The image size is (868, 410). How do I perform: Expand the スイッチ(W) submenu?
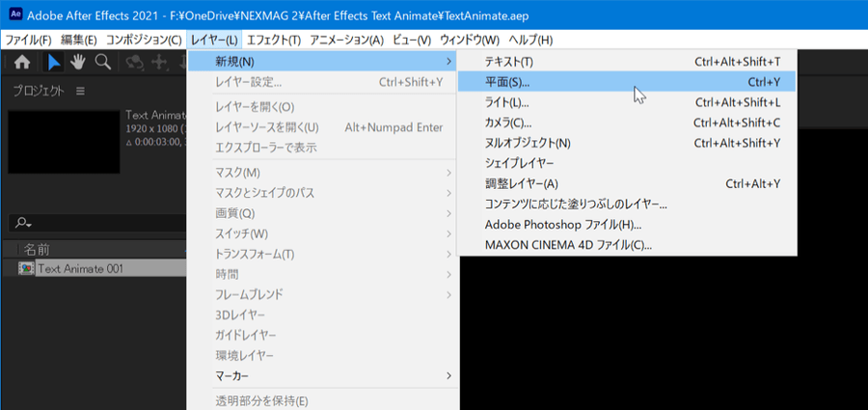[x=322, y=233]
